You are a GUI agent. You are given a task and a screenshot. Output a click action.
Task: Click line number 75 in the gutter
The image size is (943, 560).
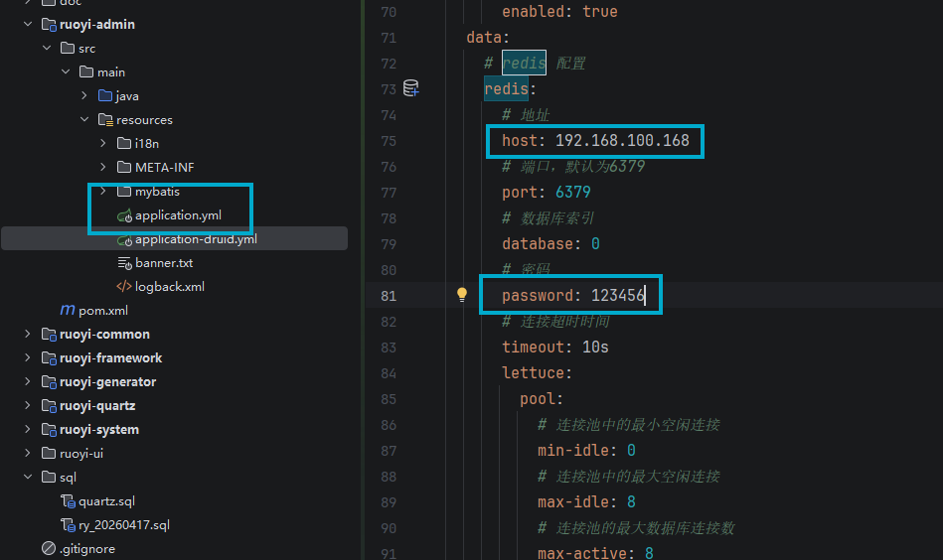[x=389, y=141]
